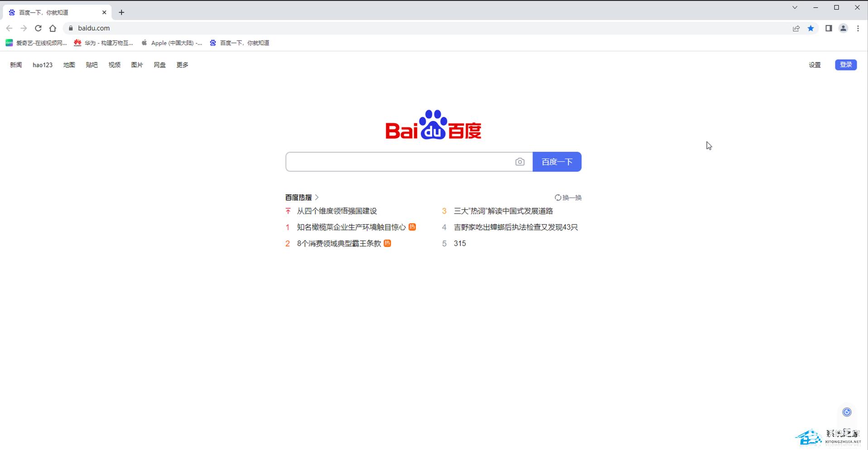Open 设置 in top right
868x450 pixels.
[x=815, y=65]
